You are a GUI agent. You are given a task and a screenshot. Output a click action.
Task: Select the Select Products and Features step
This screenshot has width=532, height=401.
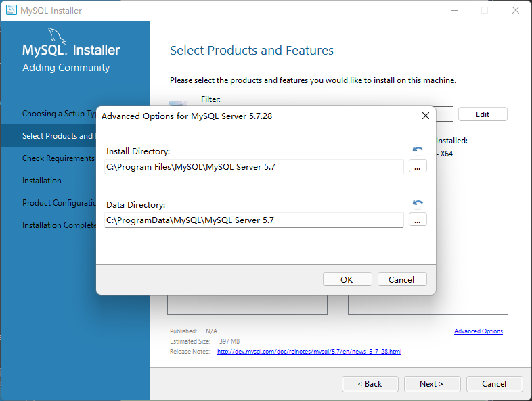(x=59, y=136)
